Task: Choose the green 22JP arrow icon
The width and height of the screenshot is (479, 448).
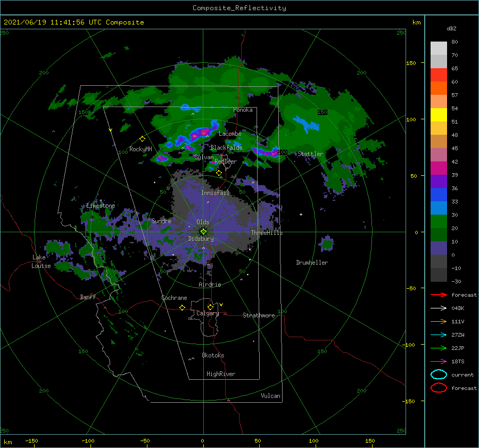Action: (439, 348)
